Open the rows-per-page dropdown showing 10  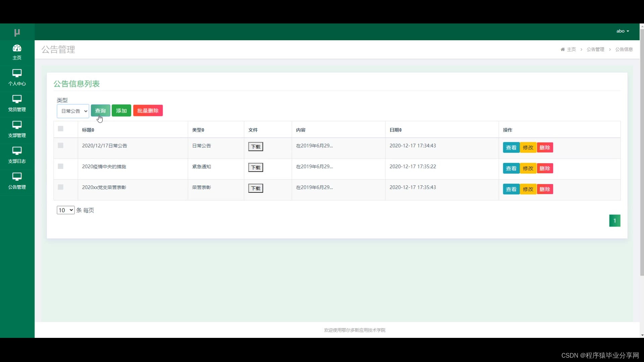(65, 210)
